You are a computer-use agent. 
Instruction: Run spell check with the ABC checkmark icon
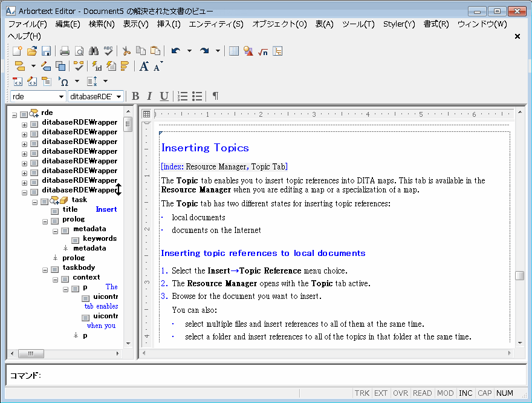click(x=108, y=51)
